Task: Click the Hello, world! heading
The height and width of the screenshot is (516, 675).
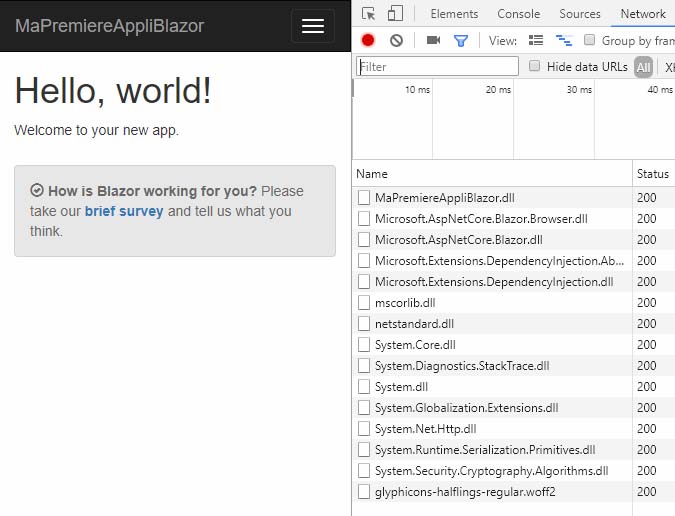Action: [113, 90]
